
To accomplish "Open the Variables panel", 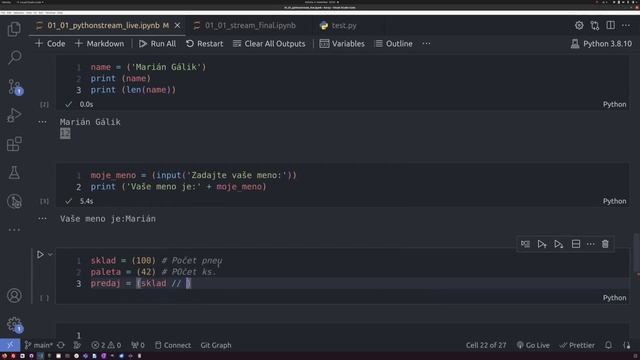I will (342, 44).
